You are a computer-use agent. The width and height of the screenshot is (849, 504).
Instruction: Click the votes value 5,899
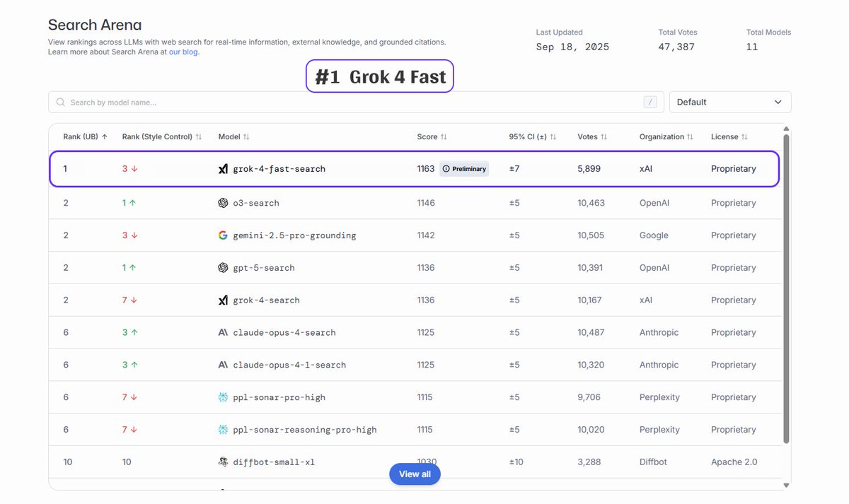point(589,169)
